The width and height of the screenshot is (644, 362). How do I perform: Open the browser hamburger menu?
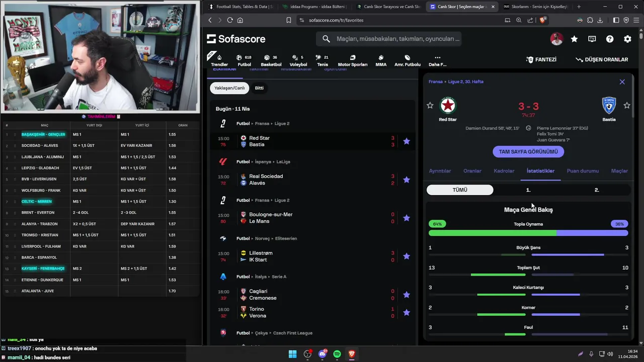click(x=636, y=20)
